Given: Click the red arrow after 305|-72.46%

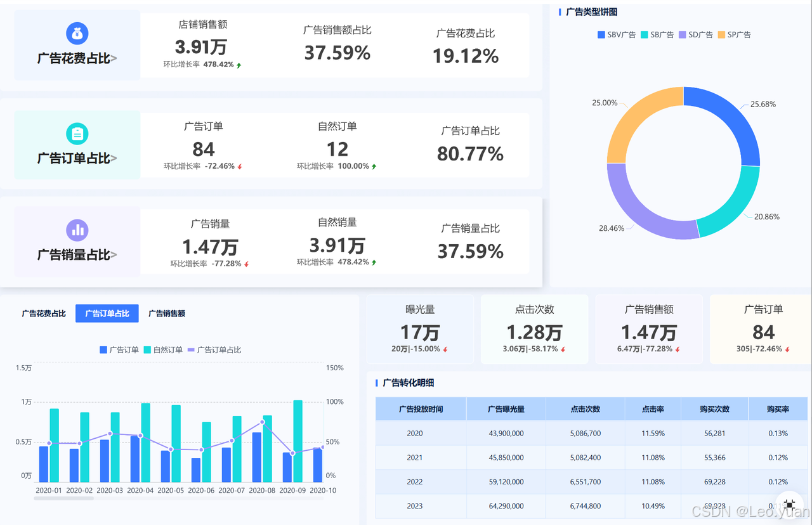Looking at the screenshot, I should (x=787, y=349).
